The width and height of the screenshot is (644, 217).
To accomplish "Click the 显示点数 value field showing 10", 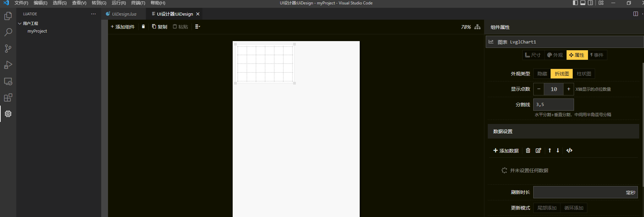I will point(554,89).
